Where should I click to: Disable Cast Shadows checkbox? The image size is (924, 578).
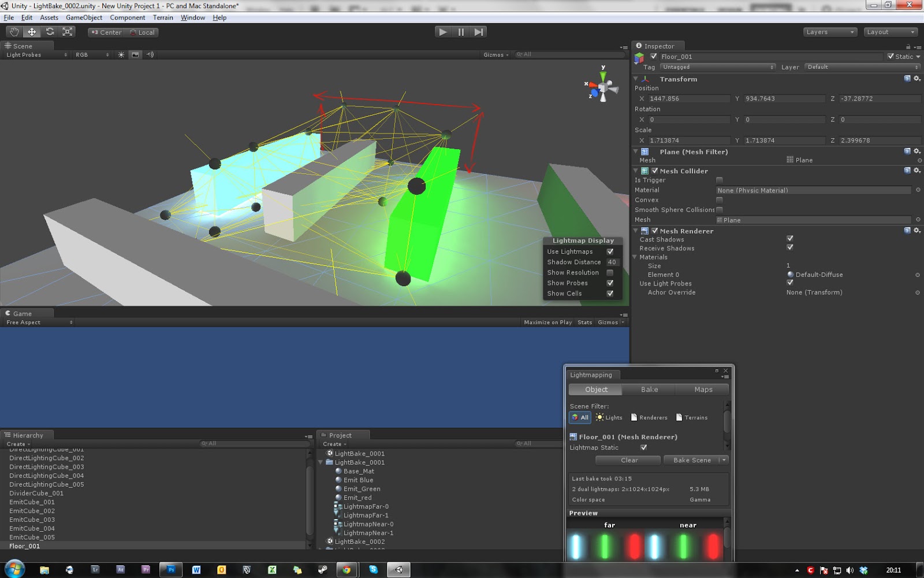pos(790,238)
